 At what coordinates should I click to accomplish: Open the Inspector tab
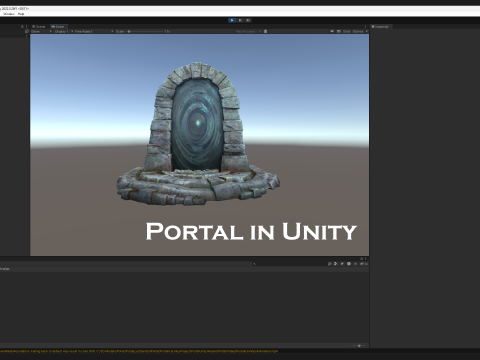tap(381, 26)
